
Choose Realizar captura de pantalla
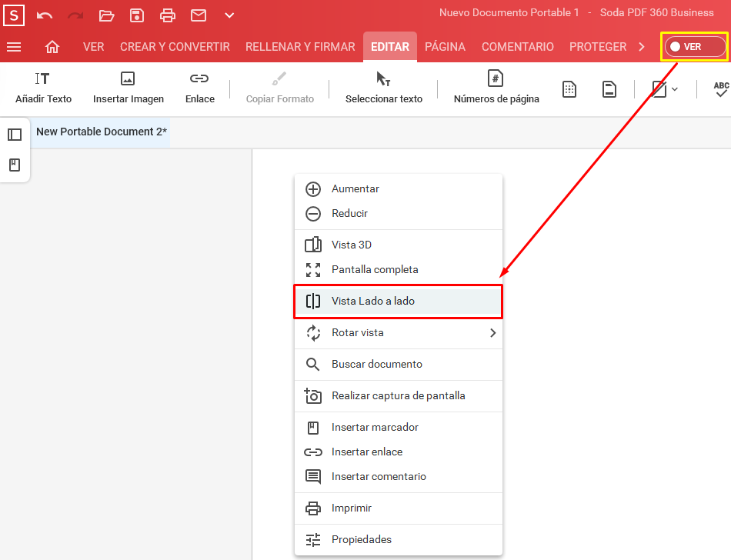(x=398, y=396)
